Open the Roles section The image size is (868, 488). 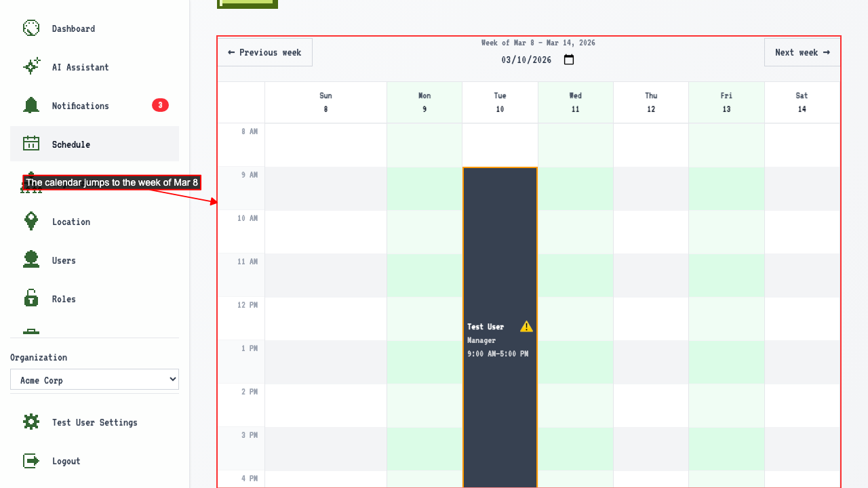(94, 299)
